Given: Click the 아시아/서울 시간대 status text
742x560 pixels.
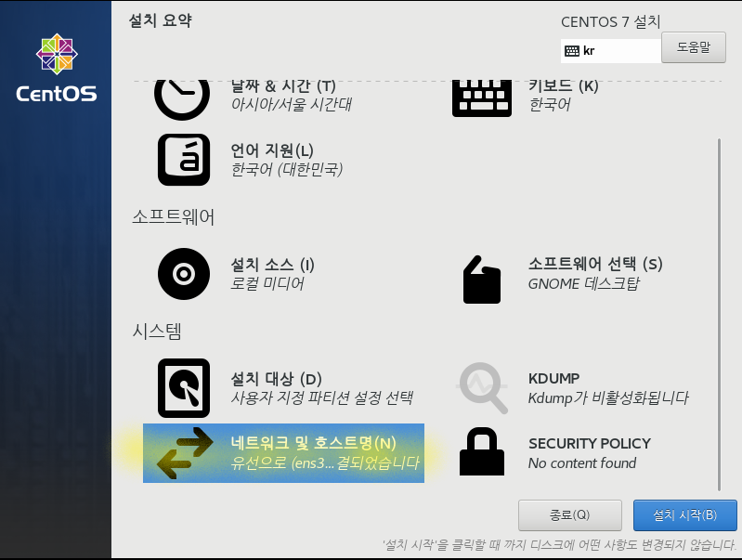Looking at the screenshot, I should pos(291,104).
